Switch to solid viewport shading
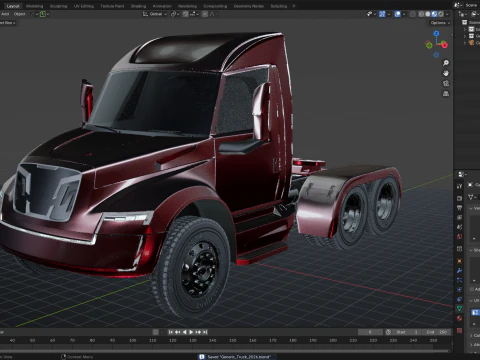 point(428,14)
